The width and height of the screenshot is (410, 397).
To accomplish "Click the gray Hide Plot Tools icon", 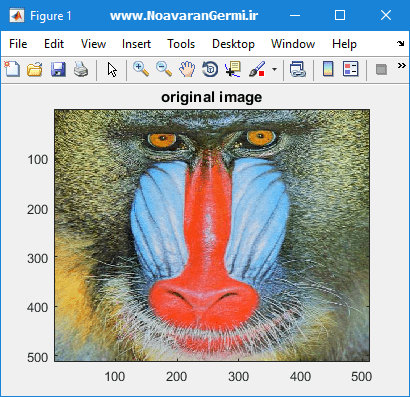I will click(381, 70).
